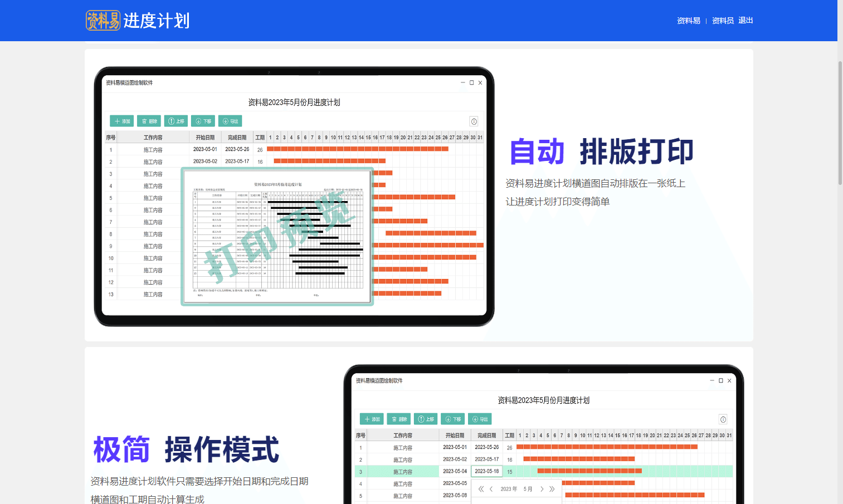The image size is (843, 504).
Task: Open the info icon in the upper Gantt window
Action: [x=474, y=121]
